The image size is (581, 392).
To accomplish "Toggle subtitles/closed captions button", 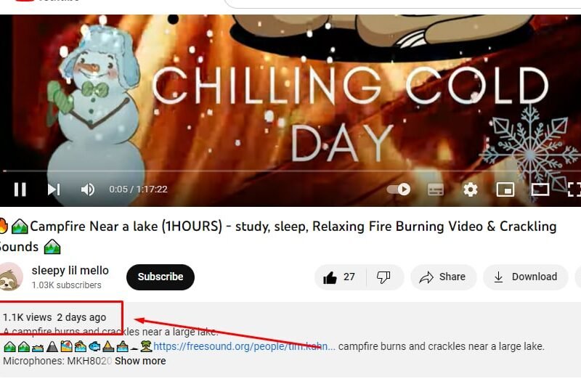I will point(435,189).
